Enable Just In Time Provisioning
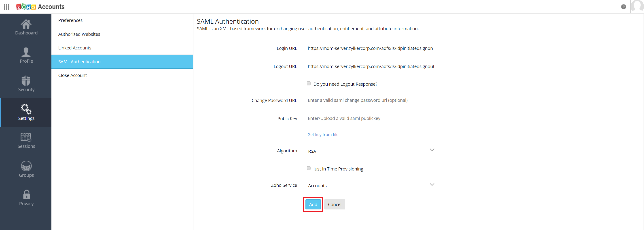The width and height of the screenshot is (644, 230). pyautogui.click(x=309, y=168)
